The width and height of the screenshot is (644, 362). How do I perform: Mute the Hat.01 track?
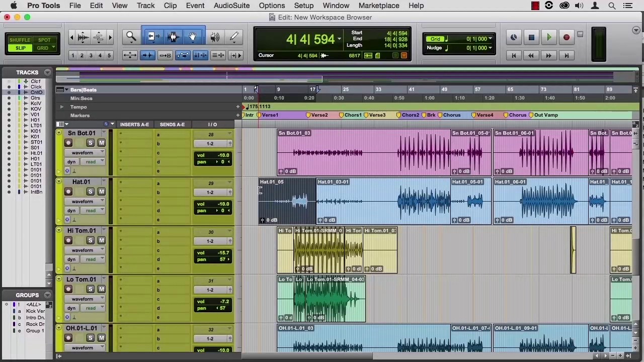click(x=101, y=192)
